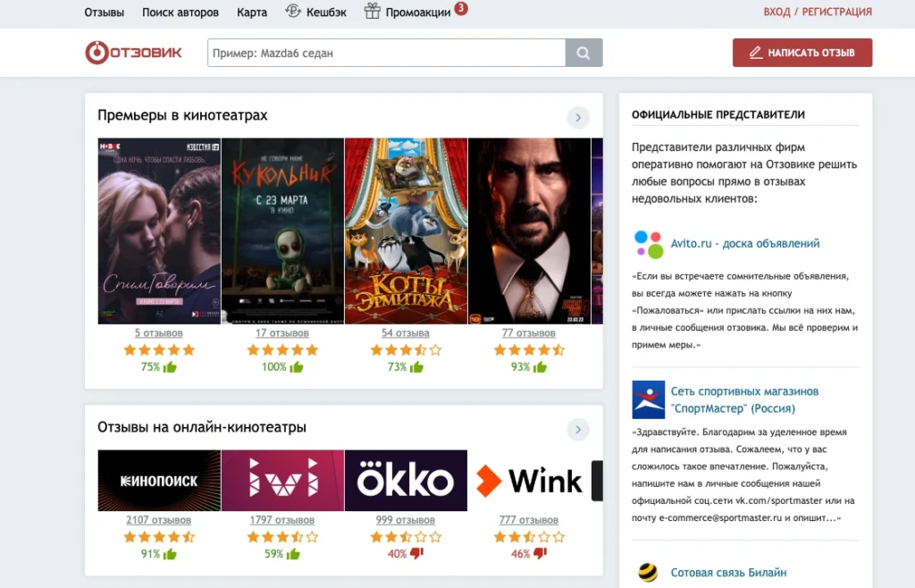Open Avito.ru - доска объявлений link
This screenshot has width=915, height=588.
click(x=745, y=243)
